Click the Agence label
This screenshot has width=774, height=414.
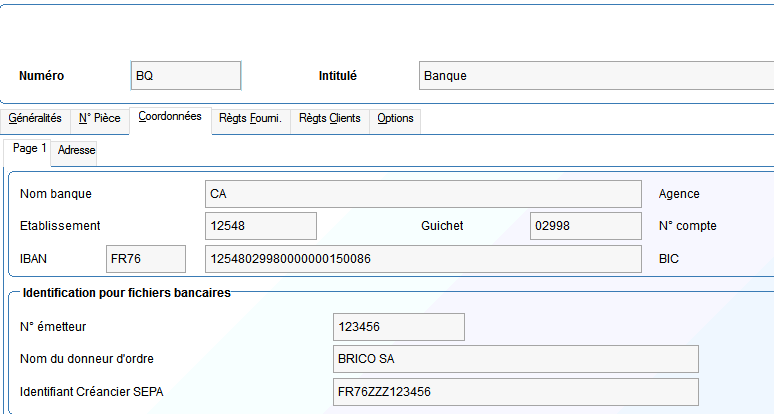click(x=679, y=194)
